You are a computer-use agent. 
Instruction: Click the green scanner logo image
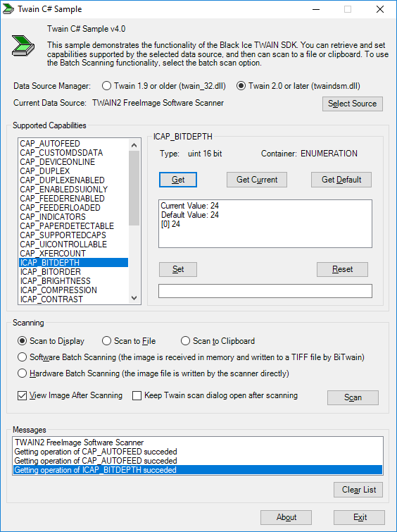click(23, 45)
